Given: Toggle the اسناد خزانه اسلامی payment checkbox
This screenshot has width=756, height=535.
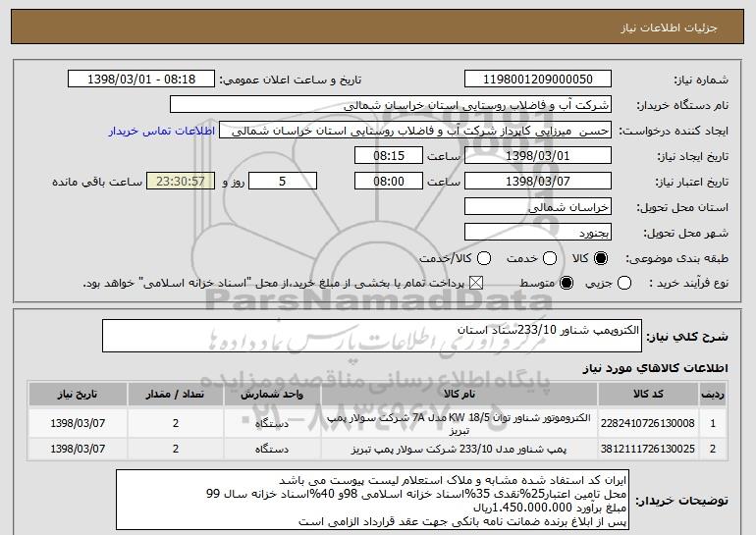Looking at the screenshot, I should click(476, 283).
